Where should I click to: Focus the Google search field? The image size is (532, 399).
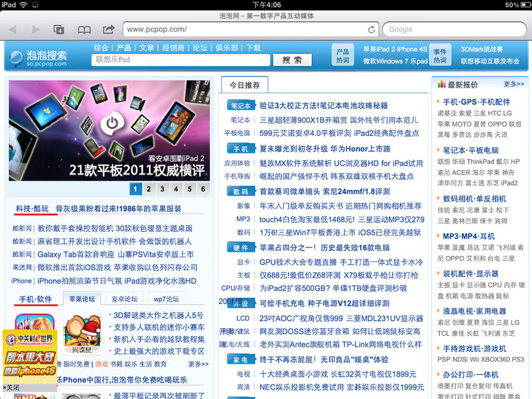coord(454,29)
